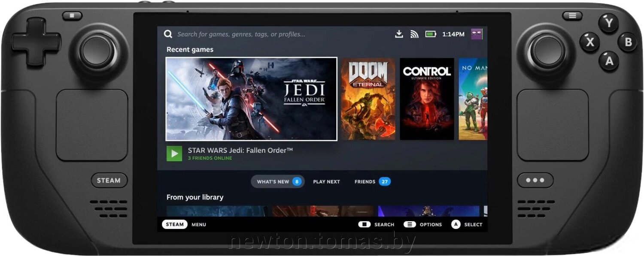The image size is (644, 256).
Task: Open first thumbnail under From your library
Action: (x=217, y=211)
